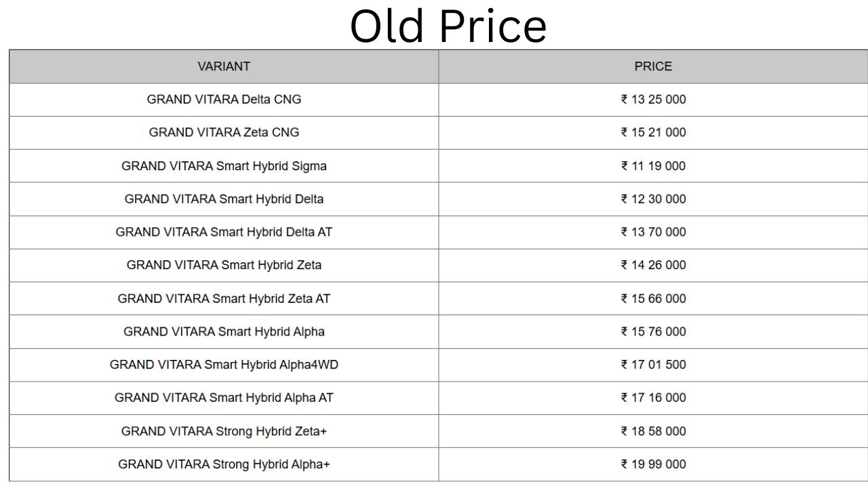
Task: Select the VARIANT column header
Action: tap(224, 66)
